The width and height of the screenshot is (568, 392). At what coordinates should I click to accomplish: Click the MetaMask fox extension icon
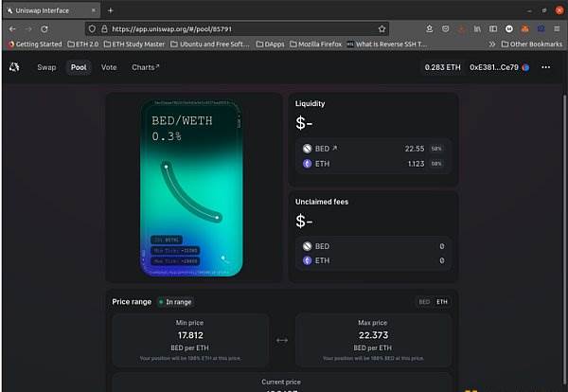(x=524, y=29)
